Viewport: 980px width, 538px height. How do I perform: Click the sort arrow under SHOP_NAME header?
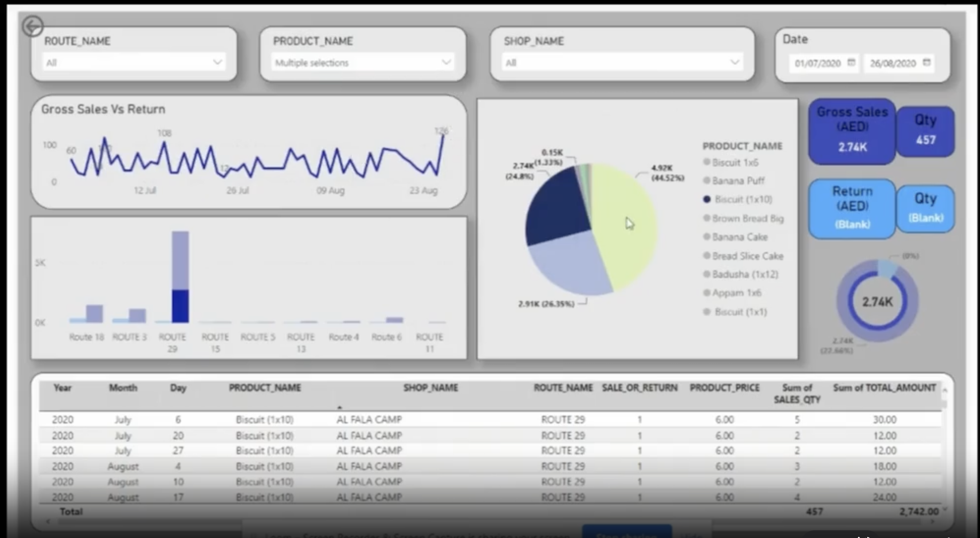[339, 407]
